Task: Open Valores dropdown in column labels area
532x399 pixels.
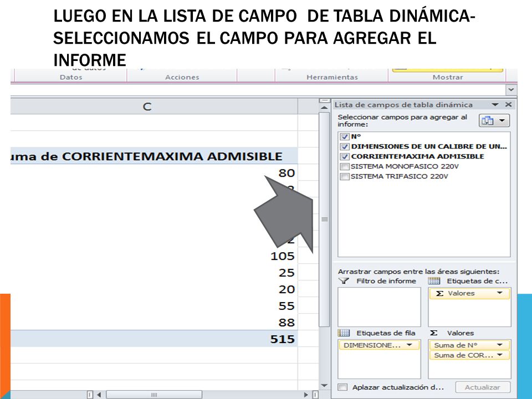Action: [500, 293]
